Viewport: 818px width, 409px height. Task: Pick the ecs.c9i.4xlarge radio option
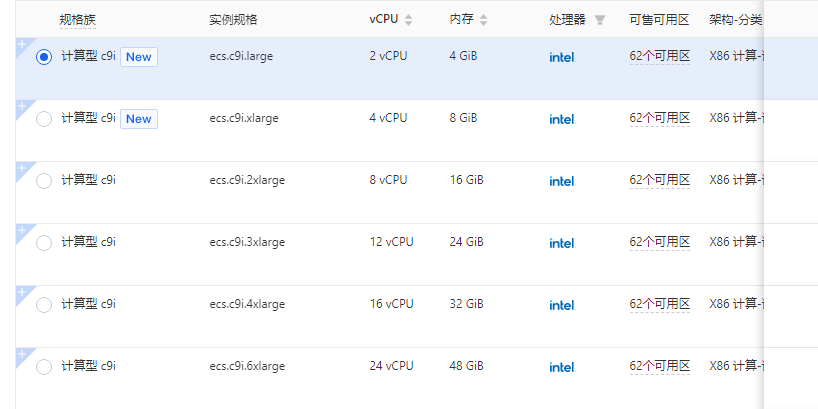point(44,305)
